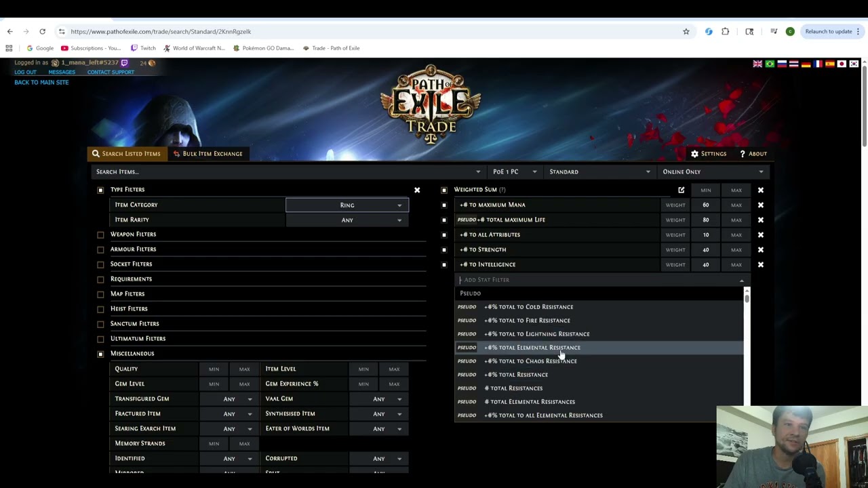Screen dimensions: 868x488
Task: Remove the '+# to all Attributes' filter
Action: click(761, 235)
